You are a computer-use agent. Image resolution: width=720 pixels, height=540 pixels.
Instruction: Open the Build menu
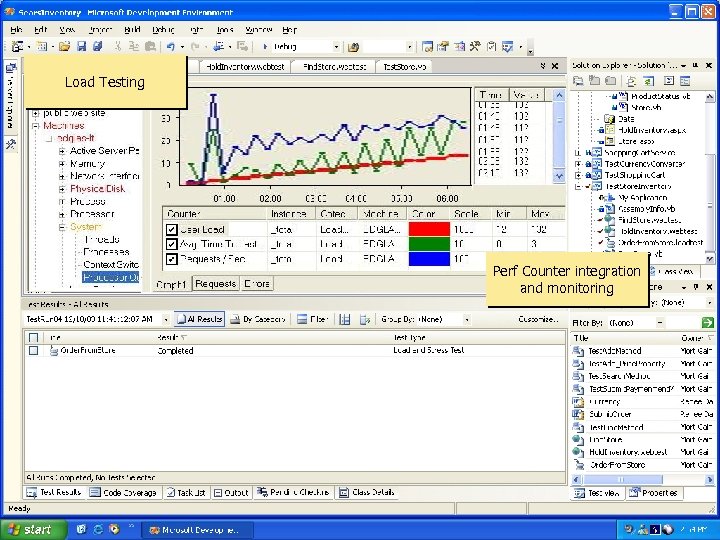coord(132,30)
